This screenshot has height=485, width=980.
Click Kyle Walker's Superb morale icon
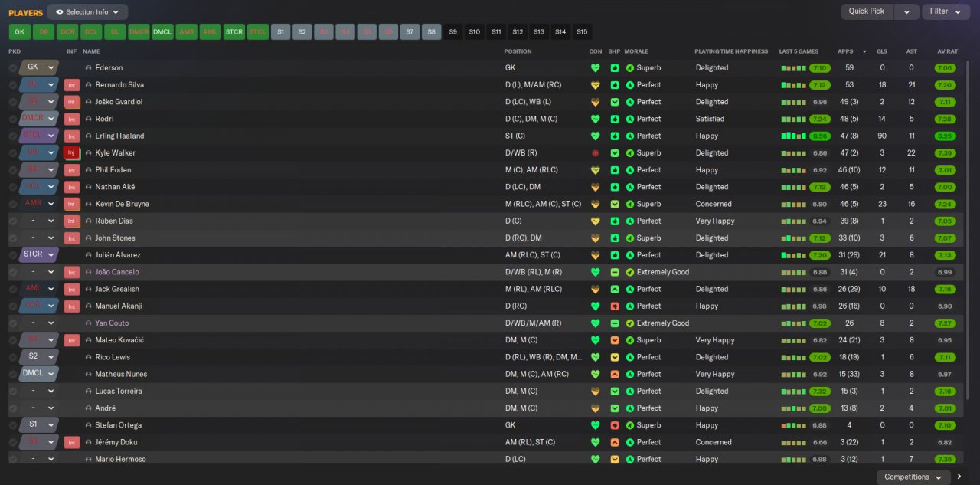click(630, 153)
